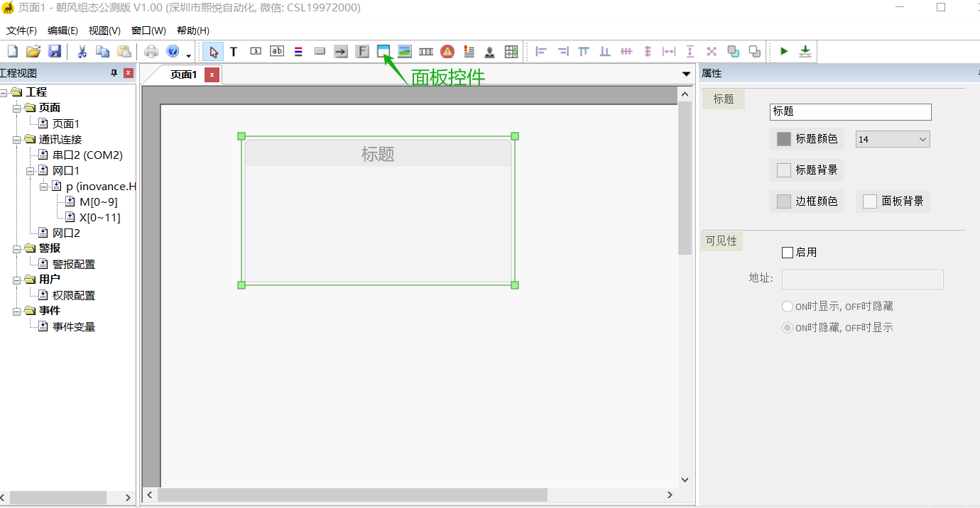Select 串口2 (COM2) in project tree
Image resolution: width=980 pixels, height=508 pixels.
click(x=87, y=155)
